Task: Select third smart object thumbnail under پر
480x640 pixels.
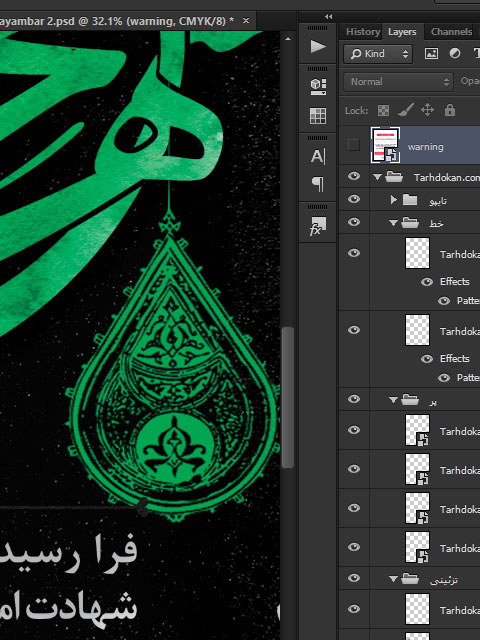Action: (417, 508)
